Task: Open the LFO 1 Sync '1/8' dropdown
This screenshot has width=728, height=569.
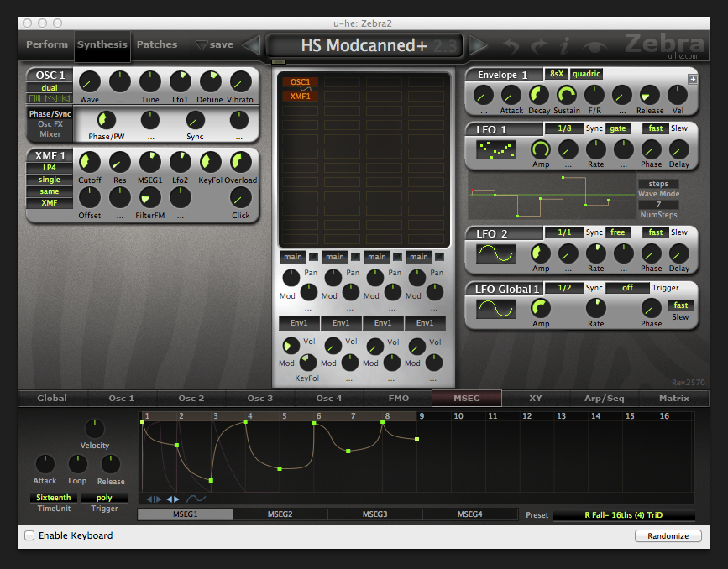Action: (563, 128)
